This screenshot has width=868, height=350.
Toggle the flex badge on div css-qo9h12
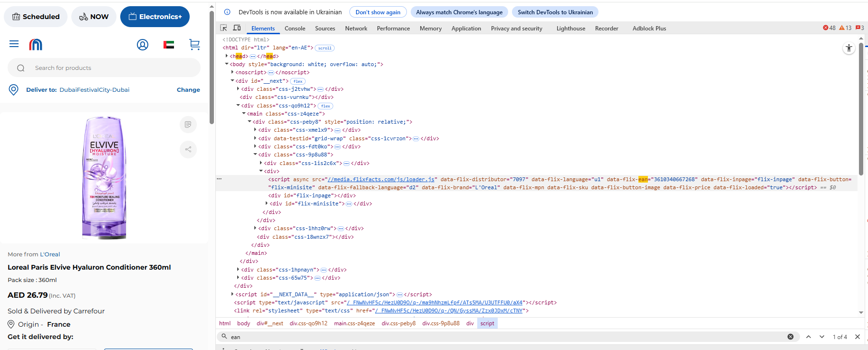(x=326, y=106)
